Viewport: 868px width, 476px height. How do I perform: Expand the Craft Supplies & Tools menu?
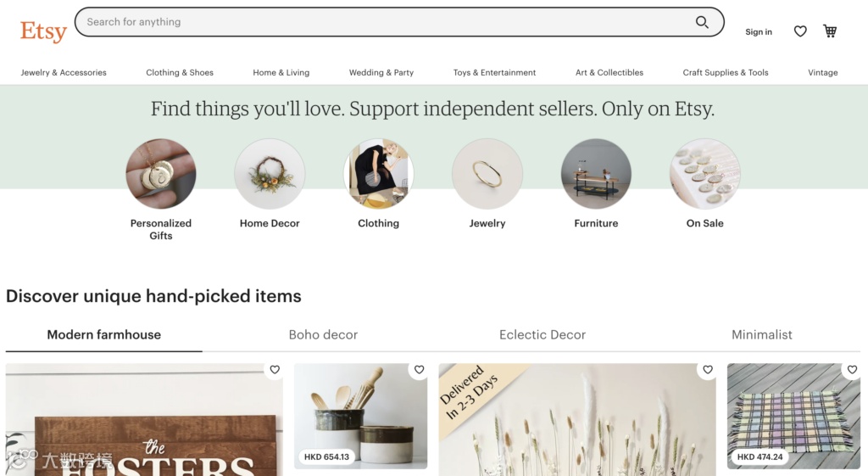(726, 73)
